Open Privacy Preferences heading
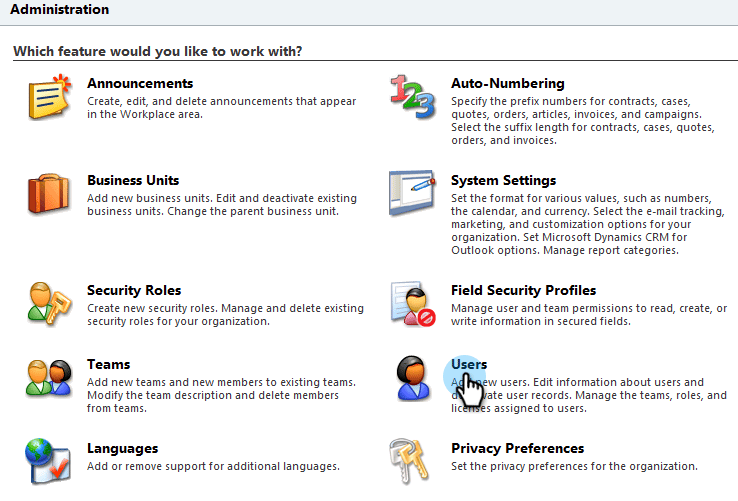738x501 pixels. [x=518, y=448]
